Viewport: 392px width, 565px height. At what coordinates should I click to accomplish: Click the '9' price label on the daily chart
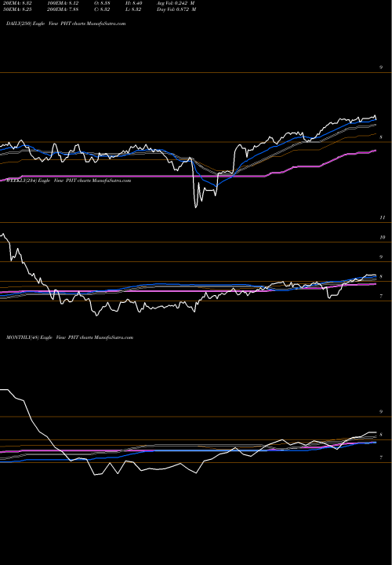[x=381, y=67]
